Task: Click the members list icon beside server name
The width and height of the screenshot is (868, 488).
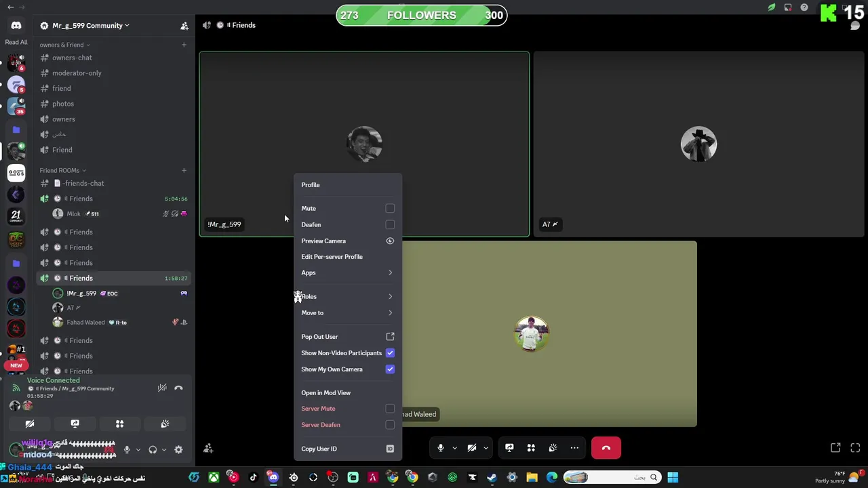Action: pos(184,26)
